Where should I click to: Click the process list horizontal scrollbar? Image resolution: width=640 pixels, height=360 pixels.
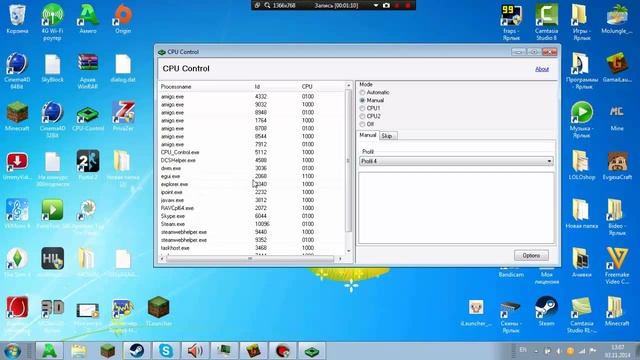250,259
